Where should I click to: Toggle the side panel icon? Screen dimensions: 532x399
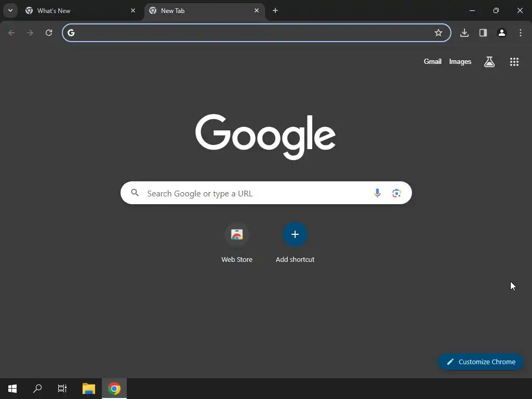483,33
